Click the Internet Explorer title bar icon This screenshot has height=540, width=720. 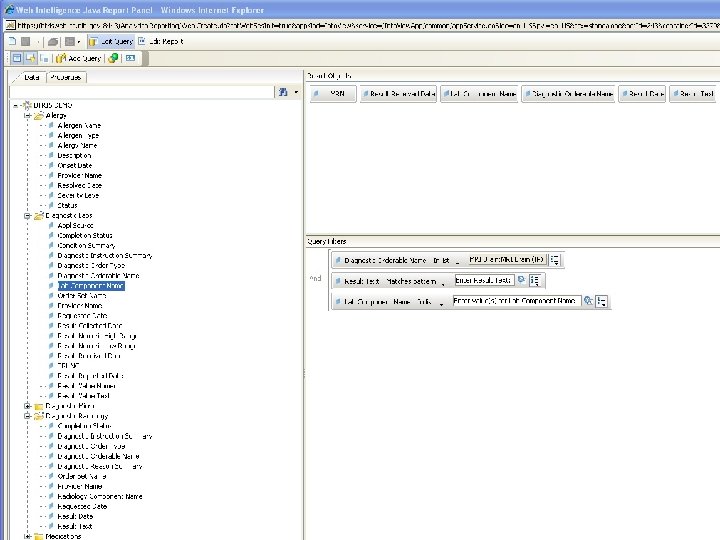9,9
